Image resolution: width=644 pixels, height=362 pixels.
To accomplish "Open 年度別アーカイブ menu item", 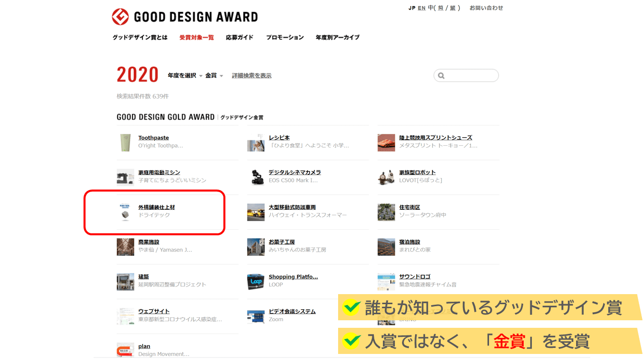I will coord(338,37).
